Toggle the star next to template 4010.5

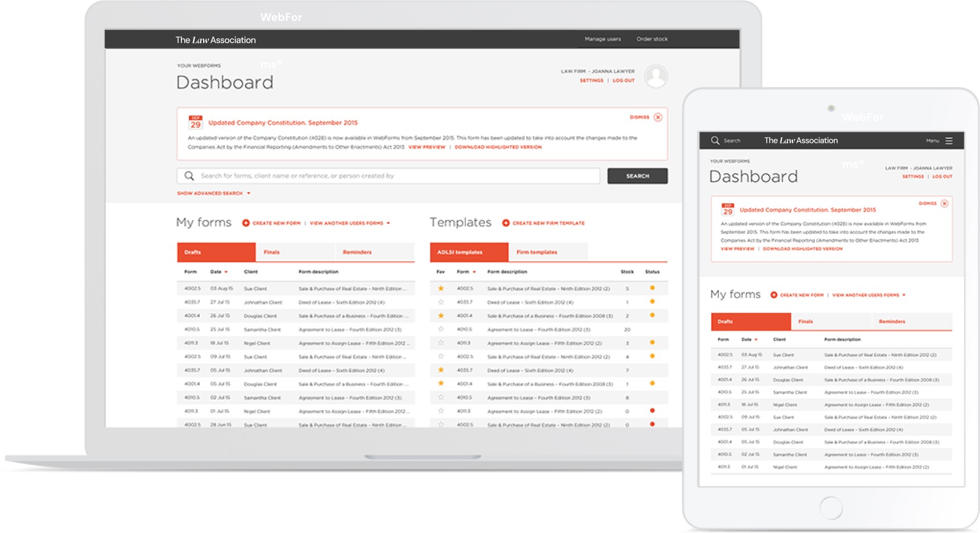(x=440, y=329)
